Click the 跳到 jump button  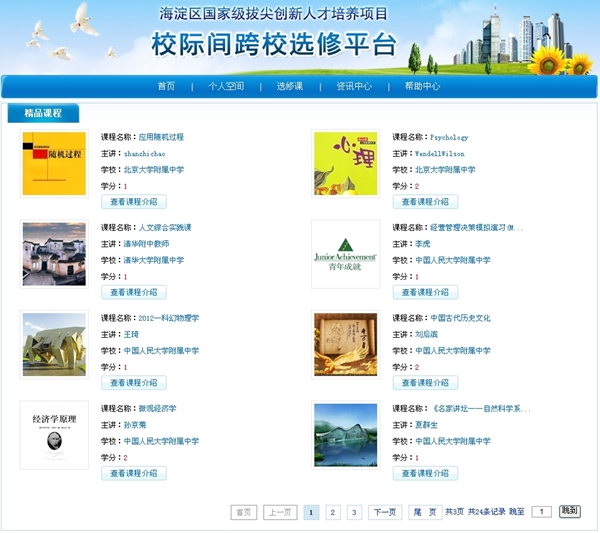(x=570, y=511)
